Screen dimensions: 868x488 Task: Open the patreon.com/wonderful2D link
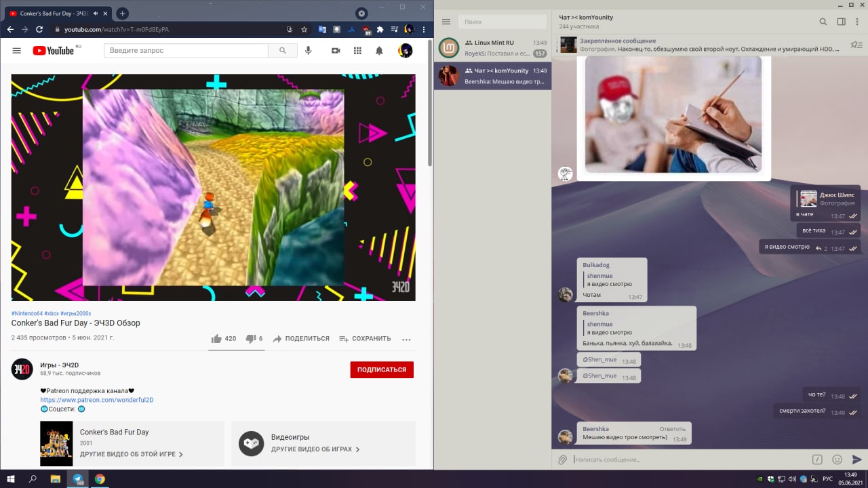tap(97, 400)
